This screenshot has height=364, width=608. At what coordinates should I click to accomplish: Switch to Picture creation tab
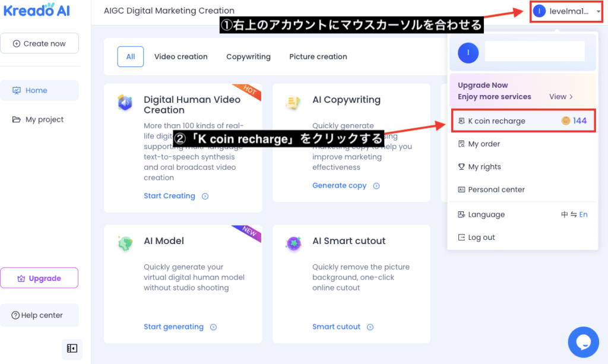[x=318, y=56]
